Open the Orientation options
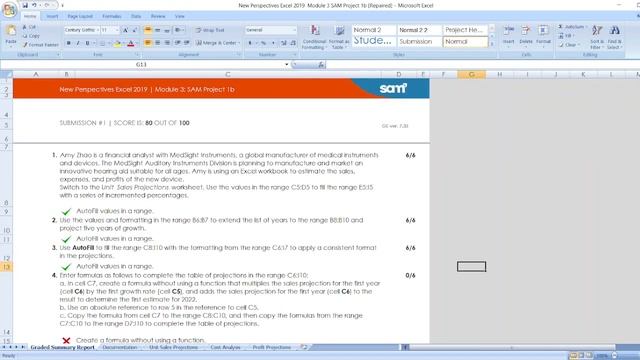 (178, 30)
